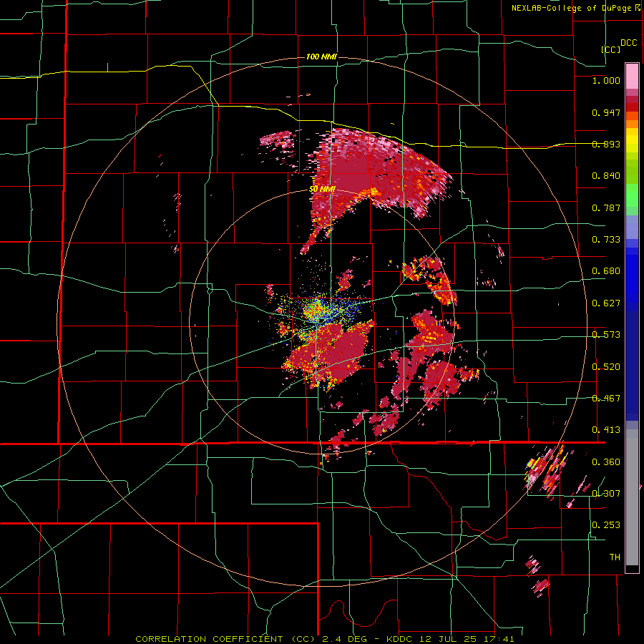
Task: Click the 0.360 color scale value
Action: click(606, 462)
